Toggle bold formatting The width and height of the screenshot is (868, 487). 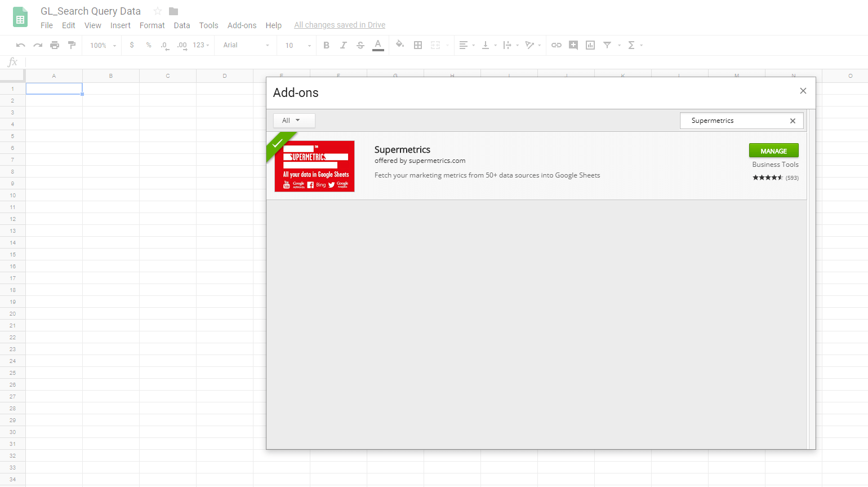click(x=327, y=45)
